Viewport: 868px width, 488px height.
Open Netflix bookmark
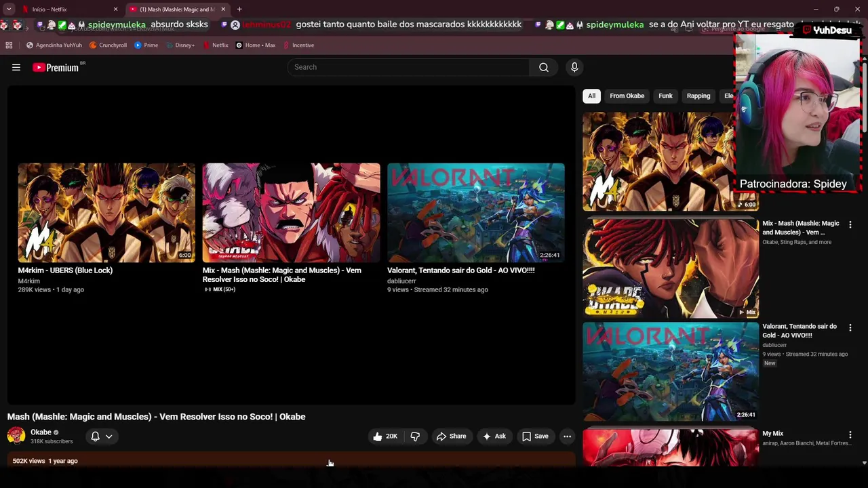tap(216, 45)
